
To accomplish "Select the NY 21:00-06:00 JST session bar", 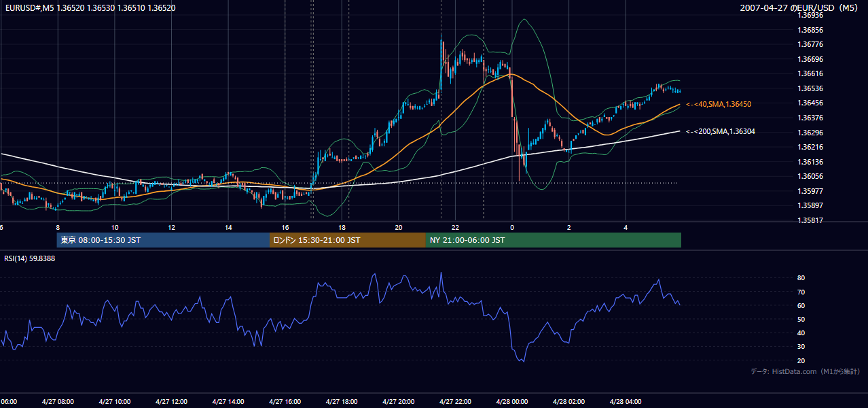I will 554,240.
